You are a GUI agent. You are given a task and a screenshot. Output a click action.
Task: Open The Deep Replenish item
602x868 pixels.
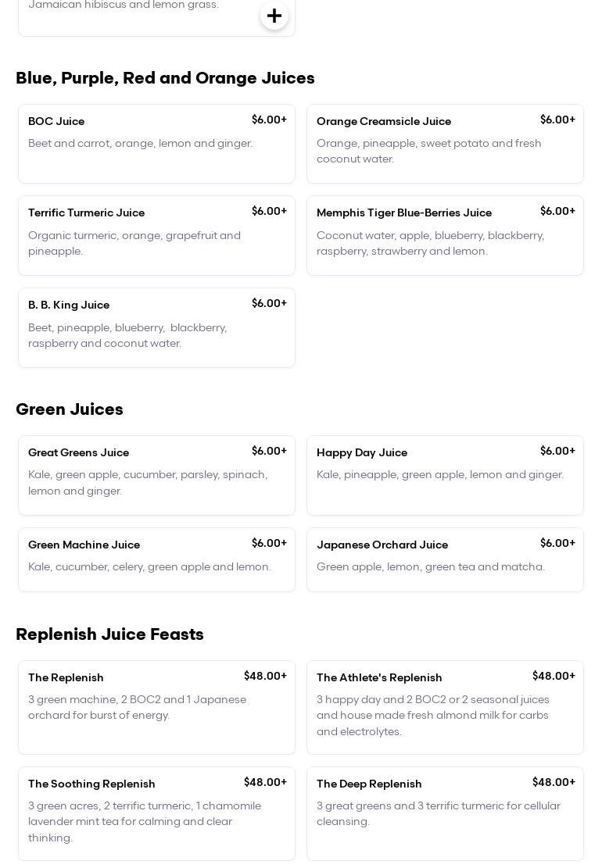(445, 813)
